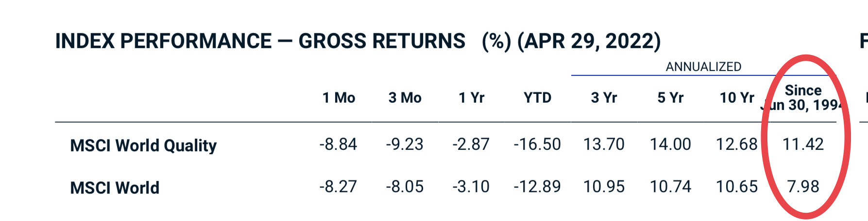Click the 5 Yr column header
This screenshot has width=868, height=221.
[670, 98]
